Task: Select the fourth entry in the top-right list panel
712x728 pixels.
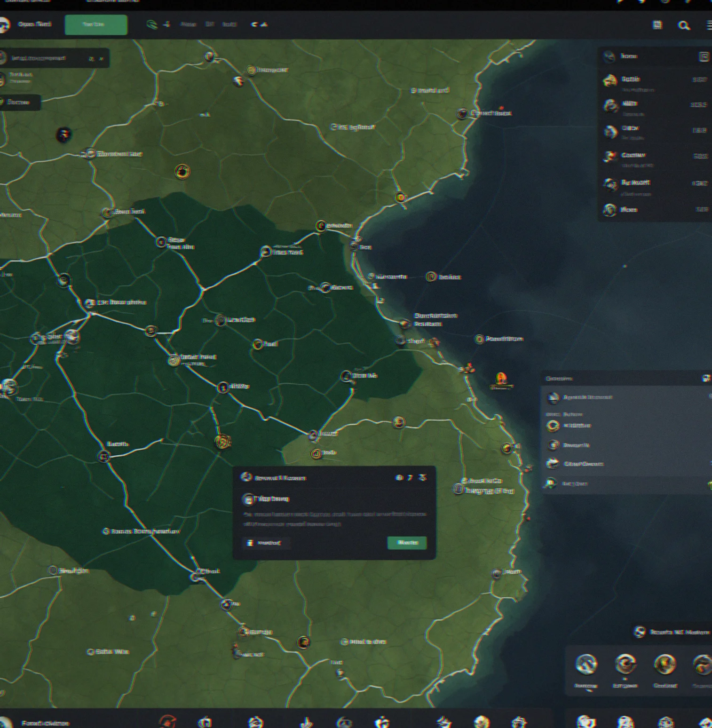Action: click(655, 158)
